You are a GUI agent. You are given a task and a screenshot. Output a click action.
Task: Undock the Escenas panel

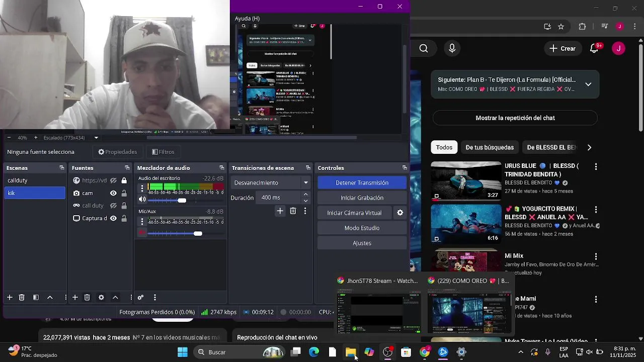click(x=62, y=168)
